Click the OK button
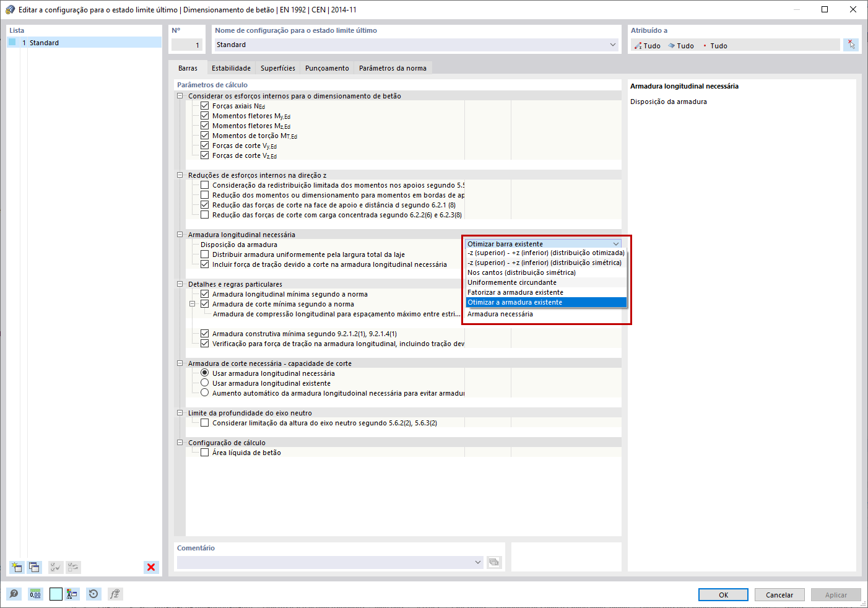Screen dimensions: 868x608 click(723, 594)
